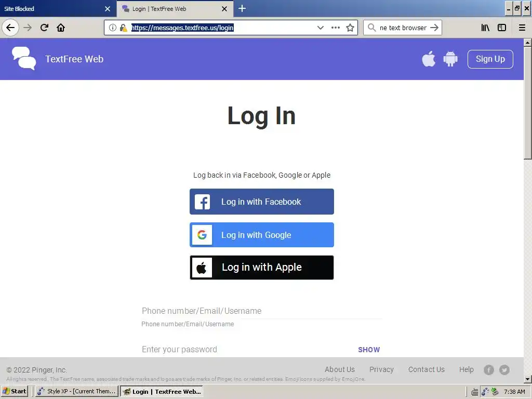Open a new tab with the plus button
The width and height of the screenshot is (532, 399).
pyautogui.click(x=242, y=8)
